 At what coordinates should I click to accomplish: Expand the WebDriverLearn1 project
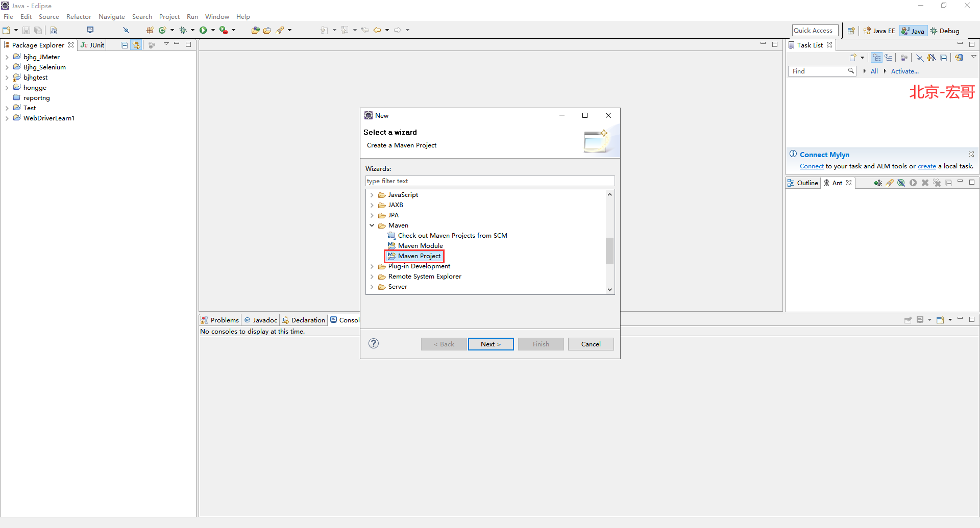pyautogui.click(x=7, y=118)
